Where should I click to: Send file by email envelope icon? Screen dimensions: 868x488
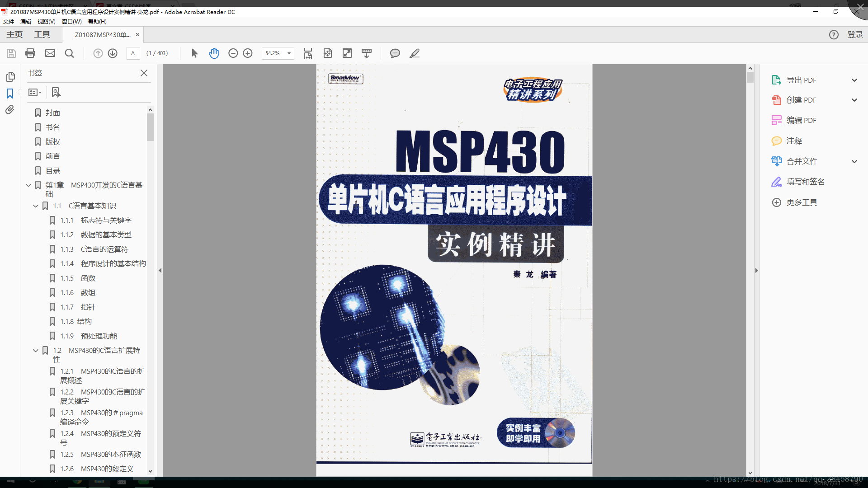(50, 53)
